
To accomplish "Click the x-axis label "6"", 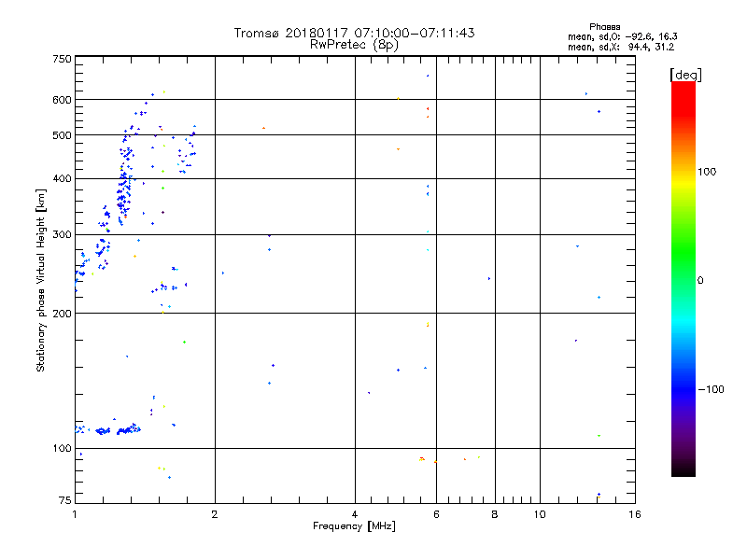I will coord(436,514).
